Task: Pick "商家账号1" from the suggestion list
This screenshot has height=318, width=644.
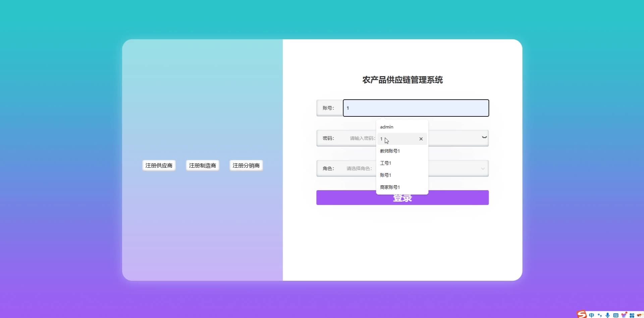Action: tap(402, 187)
